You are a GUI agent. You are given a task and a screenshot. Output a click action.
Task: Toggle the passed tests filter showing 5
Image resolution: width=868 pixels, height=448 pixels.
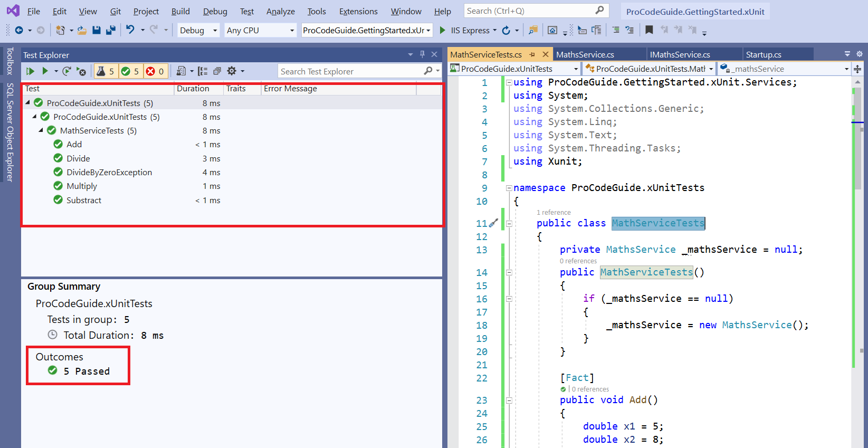point(130,71)
